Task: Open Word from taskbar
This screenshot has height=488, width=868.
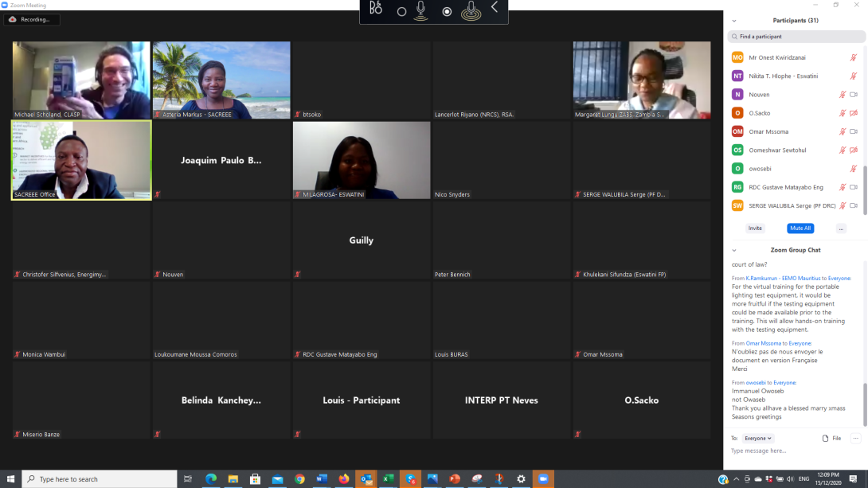Action: tap(322, 479)
